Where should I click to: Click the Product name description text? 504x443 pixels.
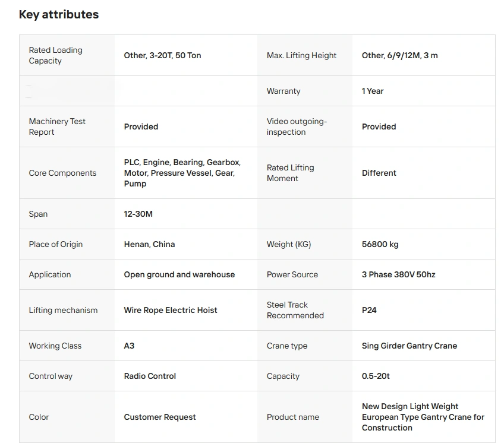[x=423, y=417]
